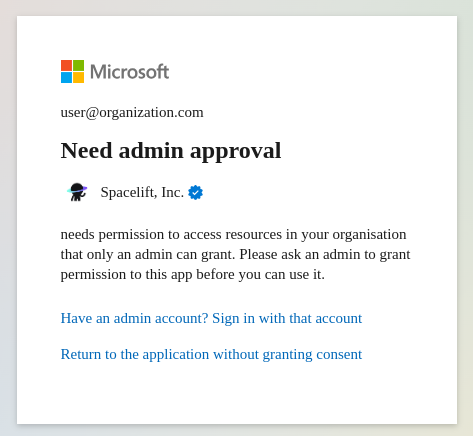The height and width of the screenshot is (436, 473).
Task: Click the blue square of the Microsoft logo
Action: click(66, 77)
